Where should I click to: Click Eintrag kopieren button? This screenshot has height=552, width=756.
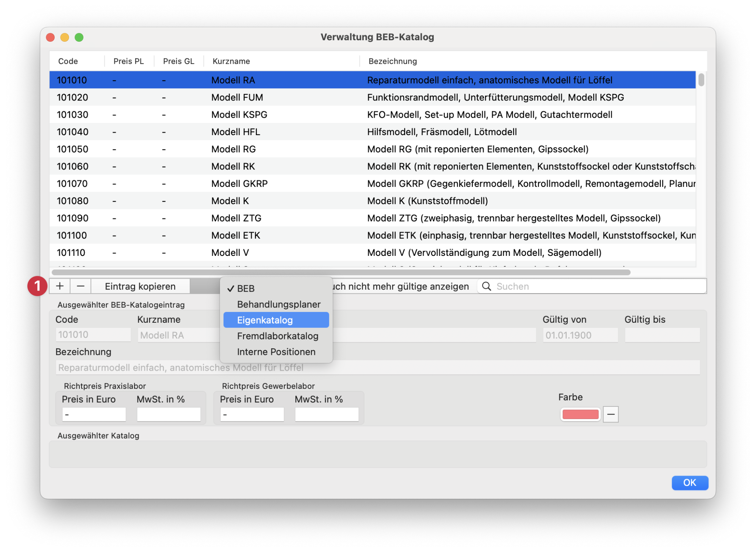click(x=140, y=286)
